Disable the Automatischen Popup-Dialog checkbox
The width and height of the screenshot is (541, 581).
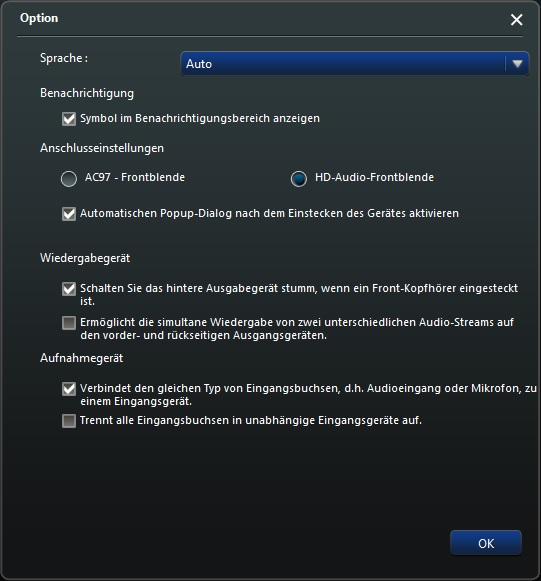[x=69, y=214]
